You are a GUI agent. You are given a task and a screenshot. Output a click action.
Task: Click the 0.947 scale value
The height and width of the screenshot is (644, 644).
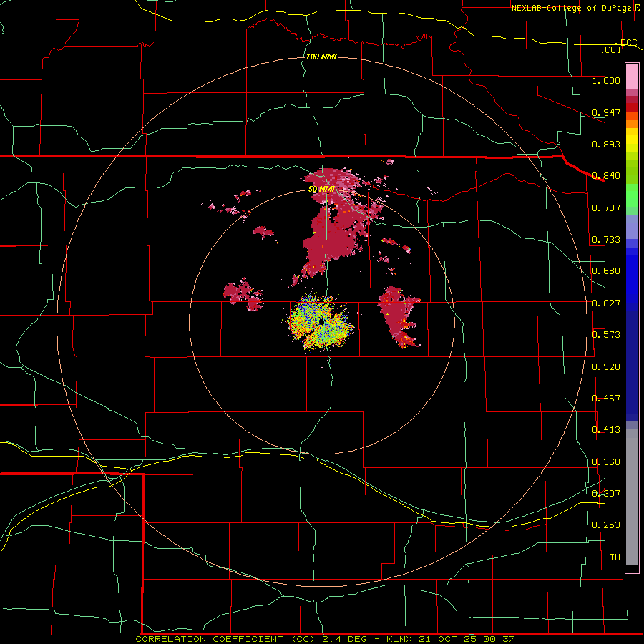[606, 112]
